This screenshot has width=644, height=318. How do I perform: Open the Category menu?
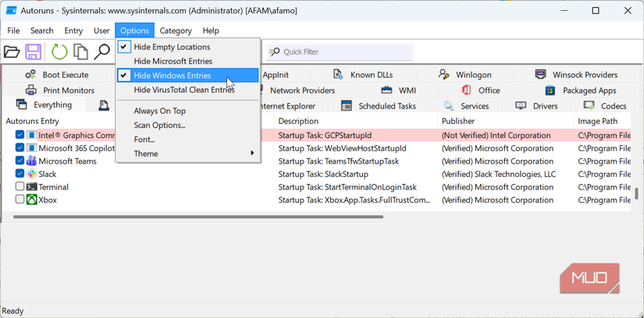point(176,30)
